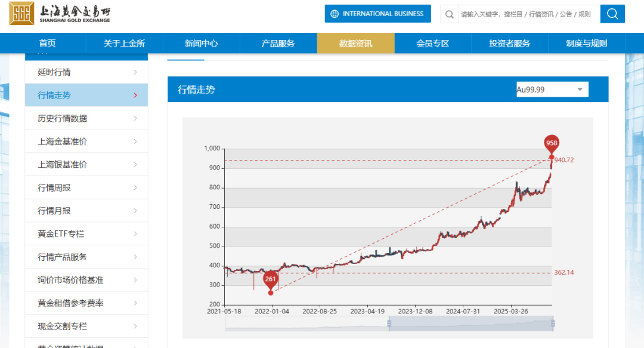Expand 历史行情数据 in the sidebar
The height and width of the screenshot is (348, 644).
click(86, 118)
